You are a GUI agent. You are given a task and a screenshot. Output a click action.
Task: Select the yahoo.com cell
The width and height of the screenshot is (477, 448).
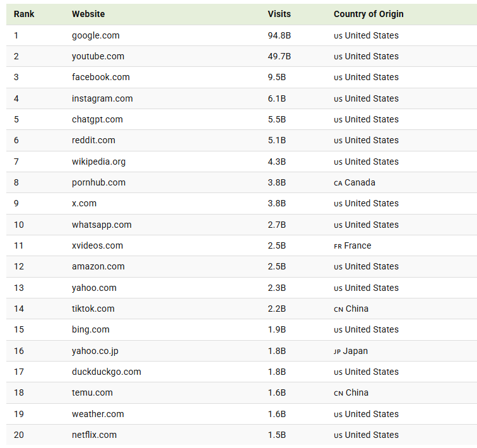click(94, 288)
